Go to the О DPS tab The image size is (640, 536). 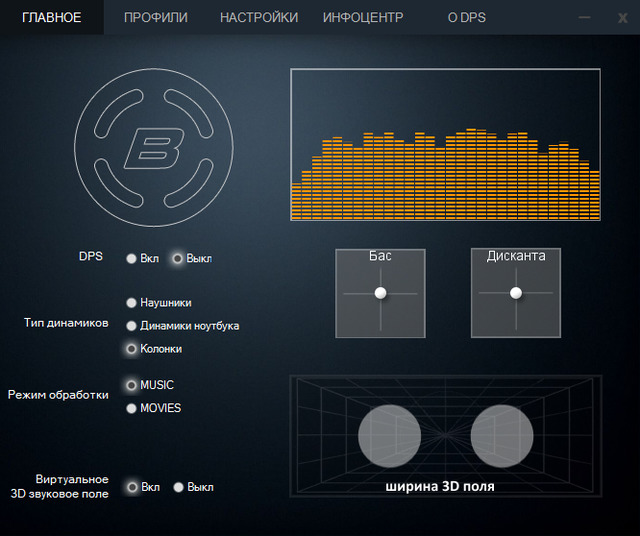tap(466, 17)
